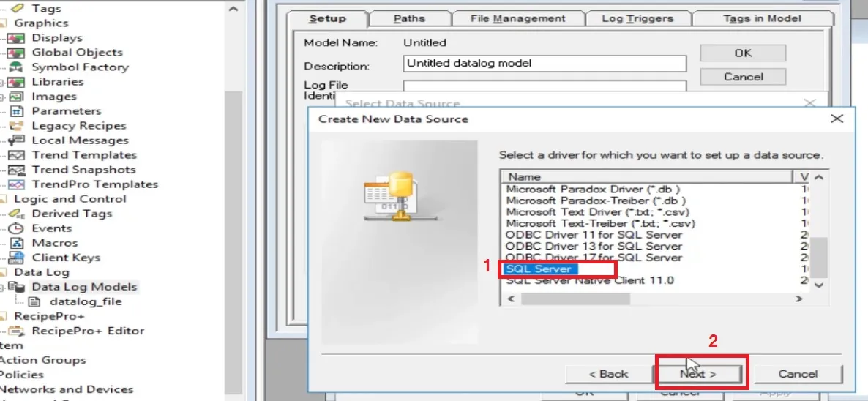Click driver list vertical scrollbar thumb
This screenshot has height=401, width=868.
[819, 257]
